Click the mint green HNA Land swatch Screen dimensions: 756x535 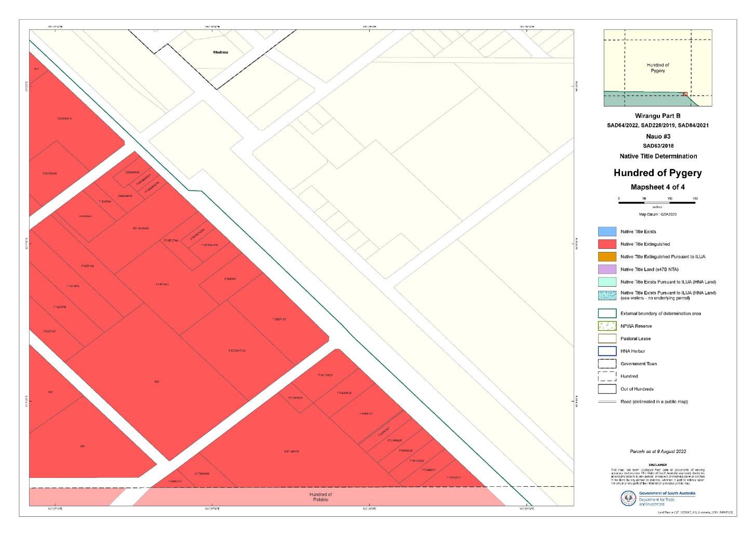coord(607,282)
